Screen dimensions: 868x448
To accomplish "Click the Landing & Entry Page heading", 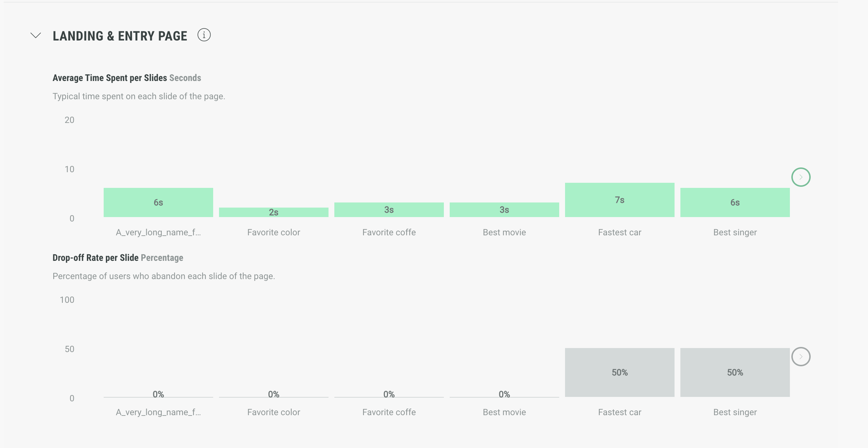I will coord(120,36).
